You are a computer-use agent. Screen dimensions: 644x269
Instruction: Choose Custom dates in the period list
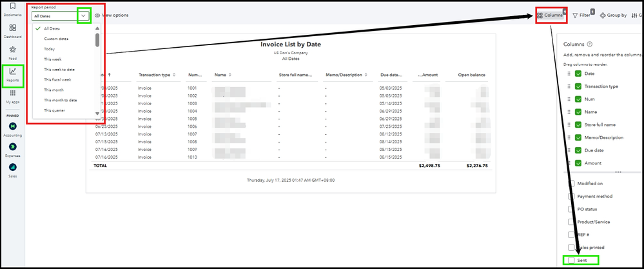56,39
